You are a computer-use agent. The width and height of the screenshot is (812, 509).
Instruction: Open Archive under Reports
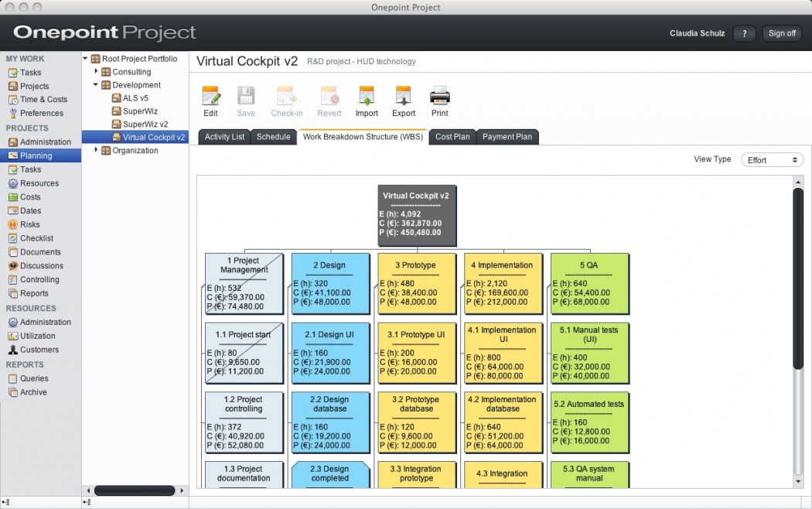click(33, 392)
